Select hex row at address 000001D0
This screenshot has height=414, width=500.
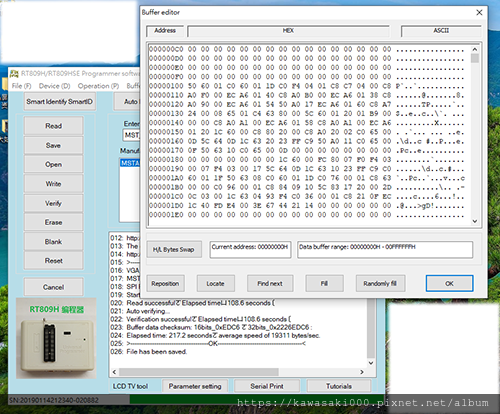306,206
